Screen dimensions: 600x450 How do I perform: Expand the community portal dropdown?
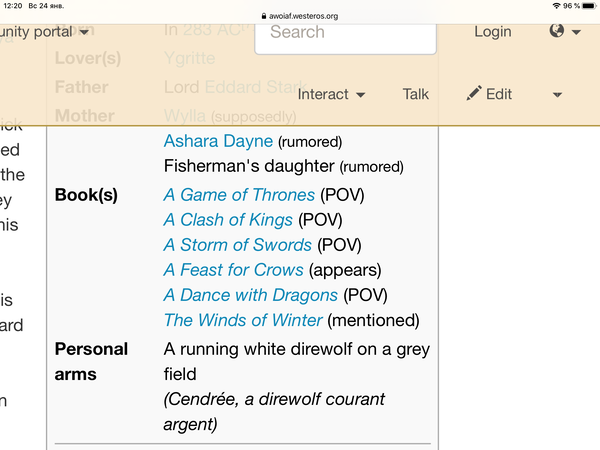[44, 32]
